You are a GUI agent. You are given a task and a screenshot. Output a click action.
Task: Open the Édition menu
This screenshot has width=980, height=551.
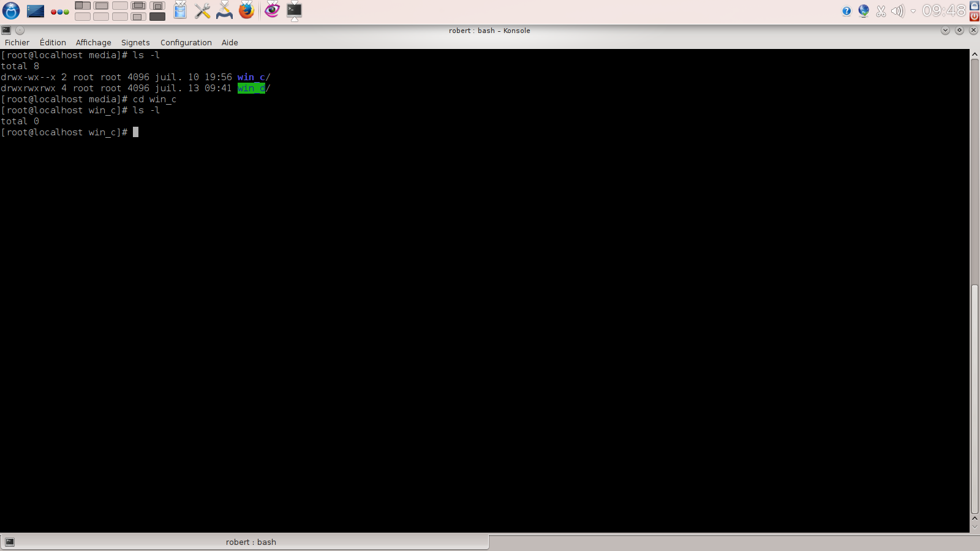tap(53, 42)
